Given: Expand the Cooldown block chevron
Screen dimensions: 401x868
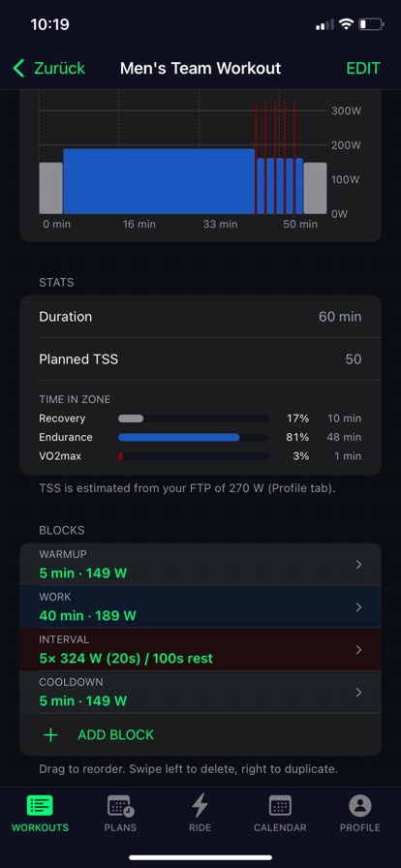Looking at the screenshot, I should point(358,693).
